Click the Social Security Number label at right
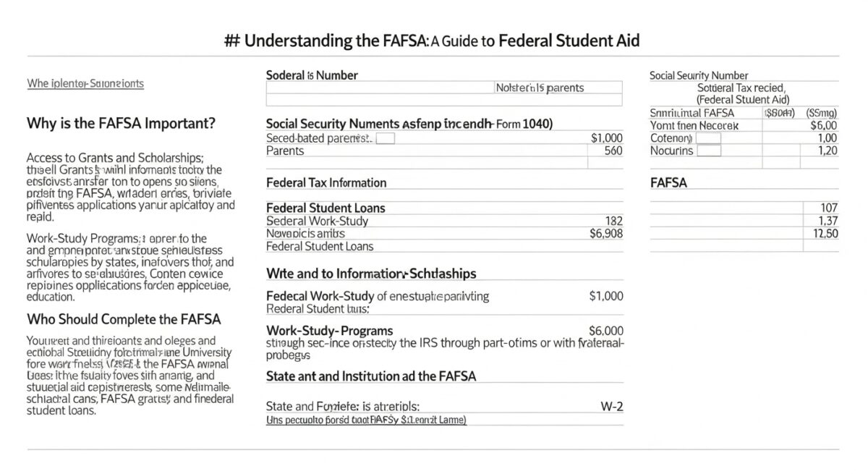The height and width of the screenshot is (474, 868). coord(699,75)
